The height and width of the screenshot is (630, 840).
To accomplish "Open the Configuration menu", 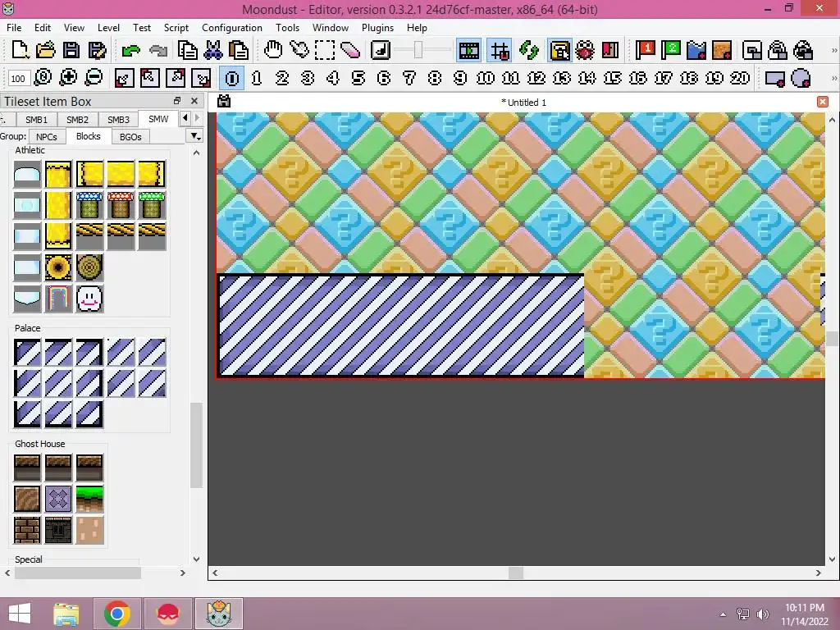I will tap(232, 28).
